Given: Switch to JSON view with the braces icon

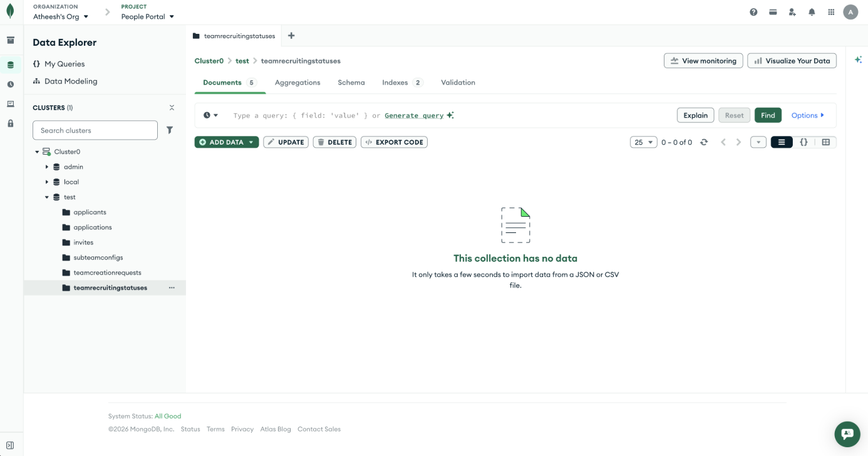Looking at the screenshot, I should click(x=803, y=142).
